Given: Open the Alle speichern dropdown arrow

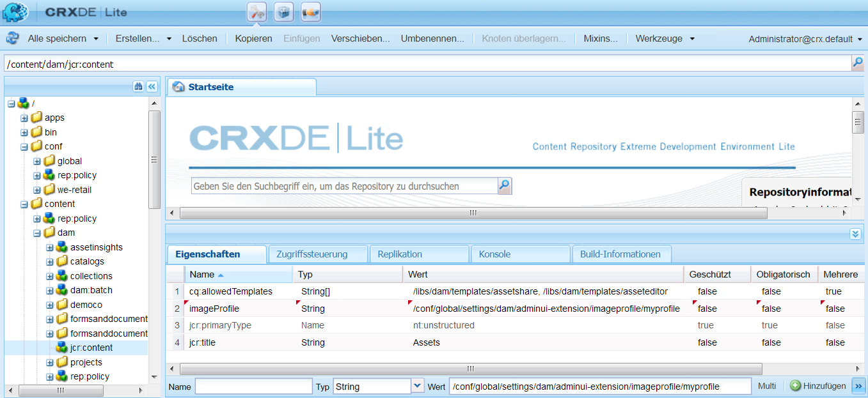Looking at the screenshot, I should 96,39.
